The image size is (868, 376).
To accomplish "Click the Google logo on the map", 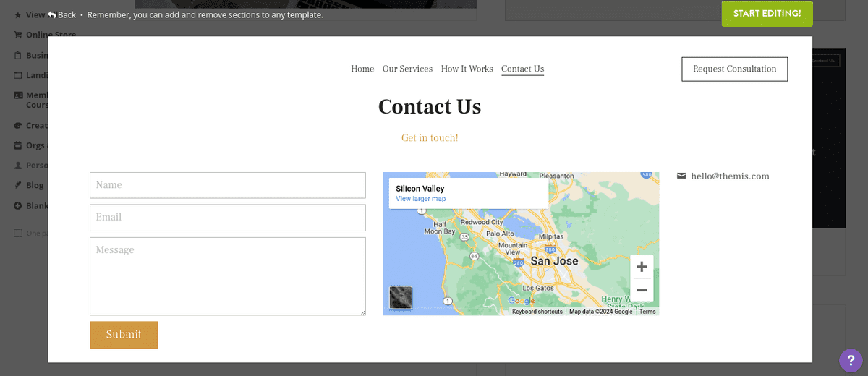I will 522,301.
